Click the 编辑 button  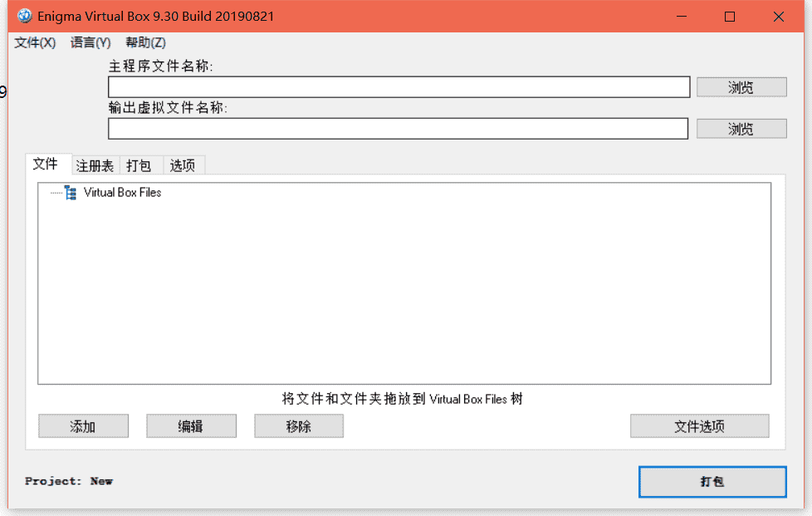tap(191, 426)
